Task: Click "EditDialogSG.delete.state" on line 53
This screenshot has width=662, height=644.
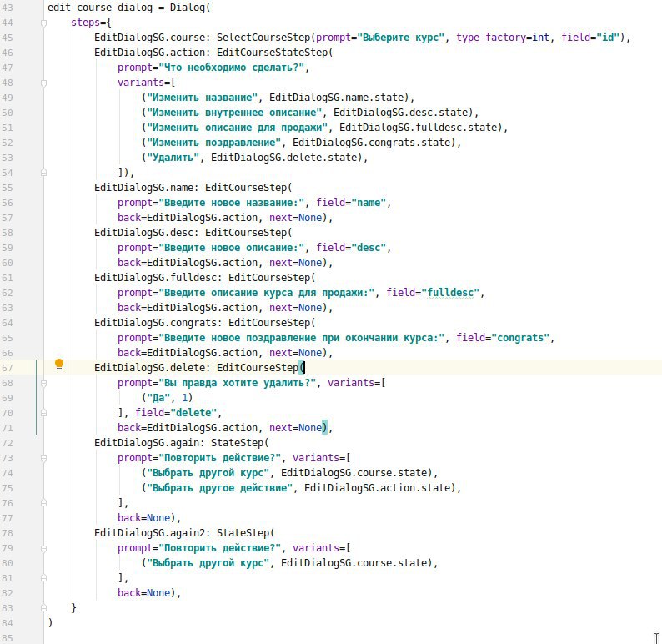Action: click(284, 158)
